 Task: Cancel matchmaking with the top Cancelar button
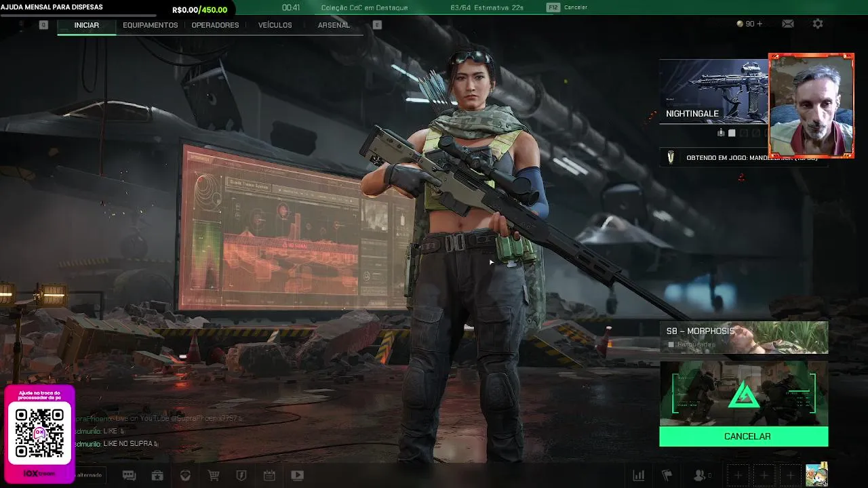[576, 7]
